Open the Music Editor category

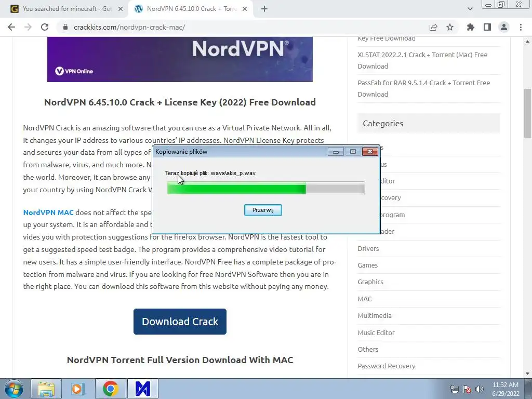(376, 332)
